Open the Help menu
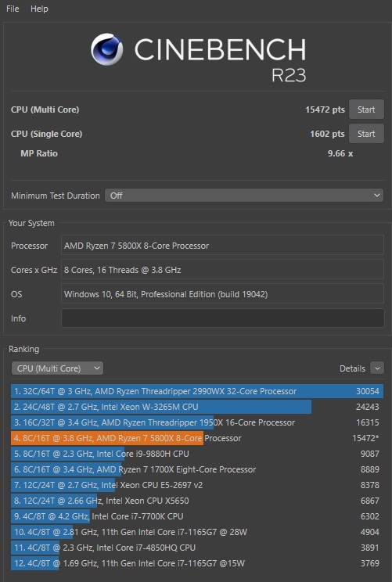Screen dimensions: 392x582 (39, 9)
